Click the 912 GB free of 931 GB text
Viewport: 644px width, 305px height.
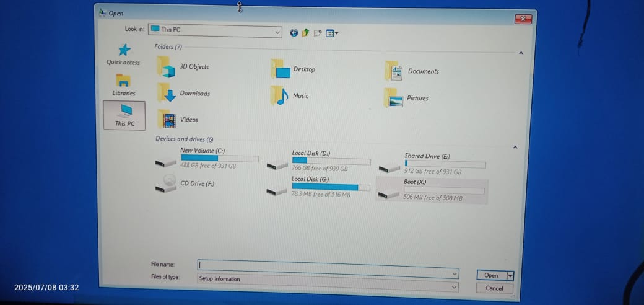tap(432, 172)
